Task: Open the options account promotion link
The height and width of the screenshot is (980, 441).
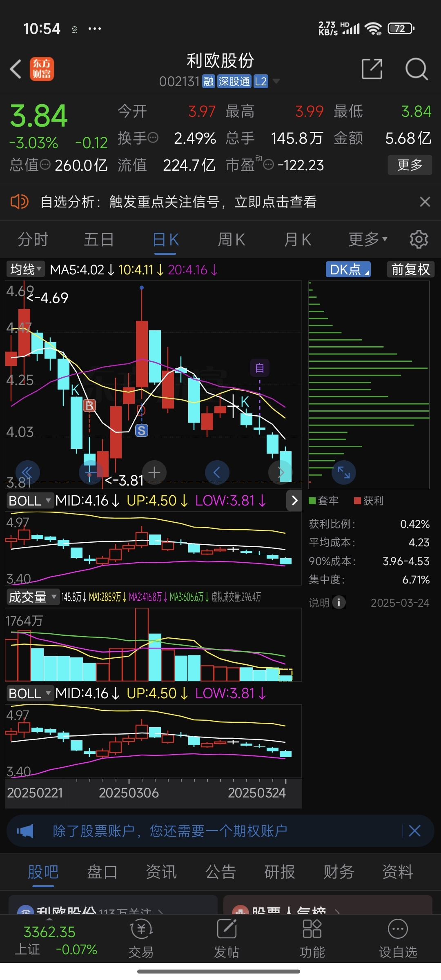Action: point(170,831)
